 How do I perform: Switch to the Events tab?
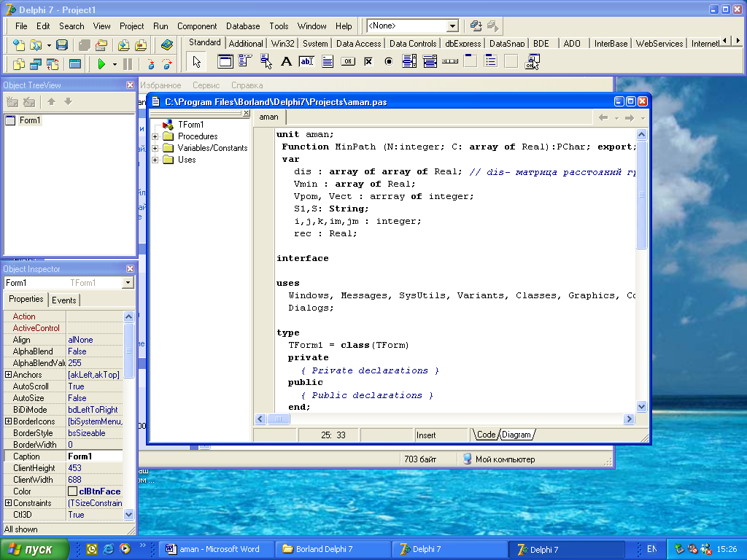pos(63,300)
